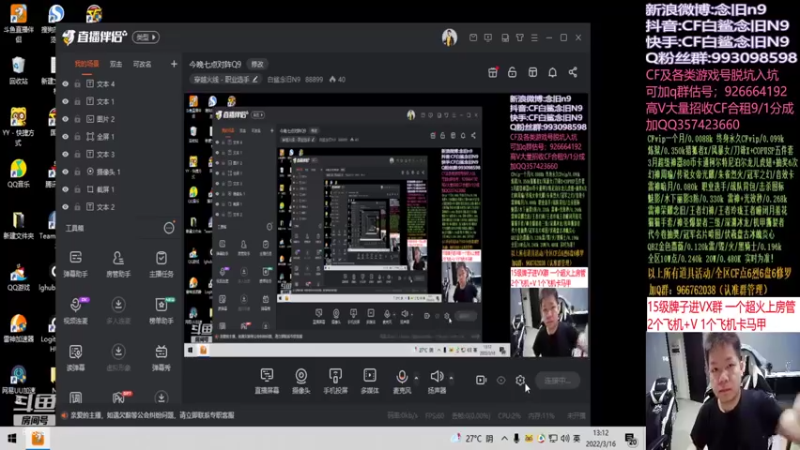Click the FPS:60 status readout
Viewport: 800px width, 450px height.
tap(434, 416)
